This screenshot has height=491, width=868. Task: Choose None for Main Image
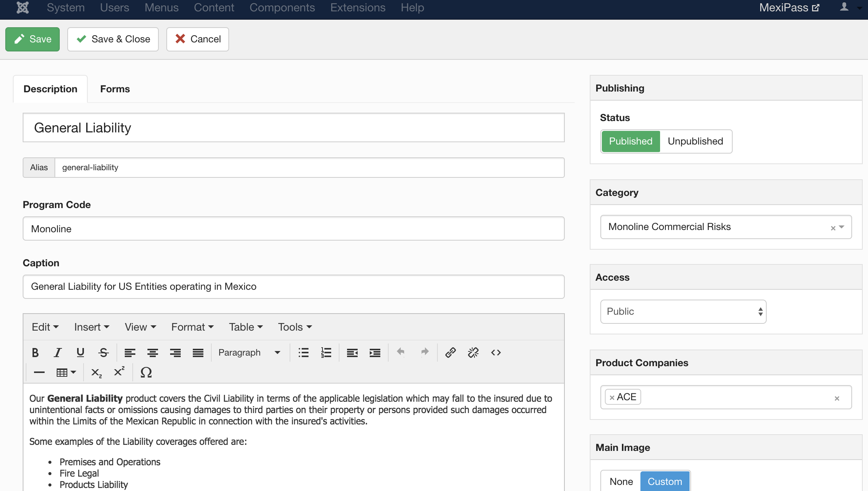click(621, 481)
